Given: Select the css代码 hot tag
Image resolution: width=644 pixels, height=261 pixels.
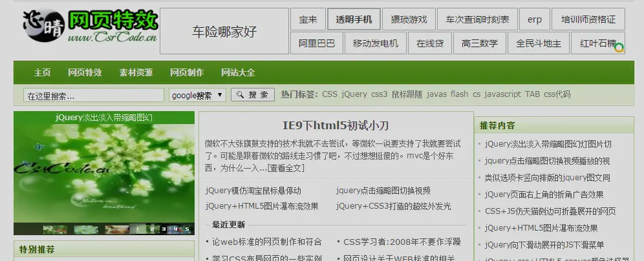Looking at the screenshot, I should tap(557, 94).
